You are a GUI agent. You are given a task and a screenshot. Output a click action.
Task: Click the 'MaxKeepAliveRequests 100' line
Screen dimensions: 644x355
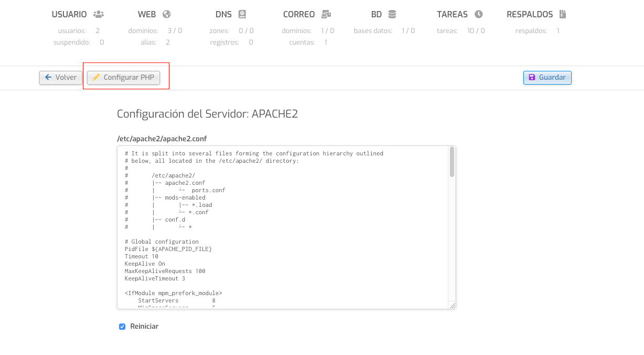pos(165,271)
